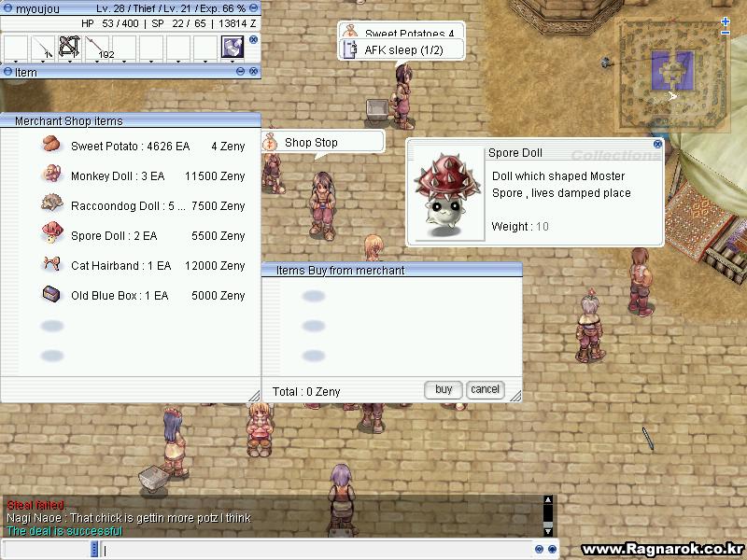
Task: Zoom out the minimap with minus button
Action: click(726, 33)
